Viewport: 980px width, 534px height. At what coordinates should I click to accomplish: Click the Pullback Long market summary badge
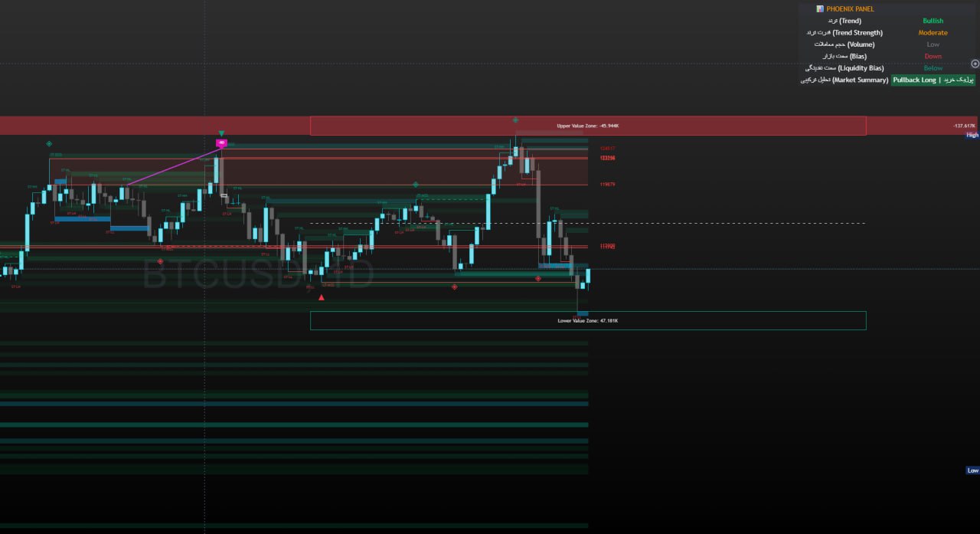point(933,80)
